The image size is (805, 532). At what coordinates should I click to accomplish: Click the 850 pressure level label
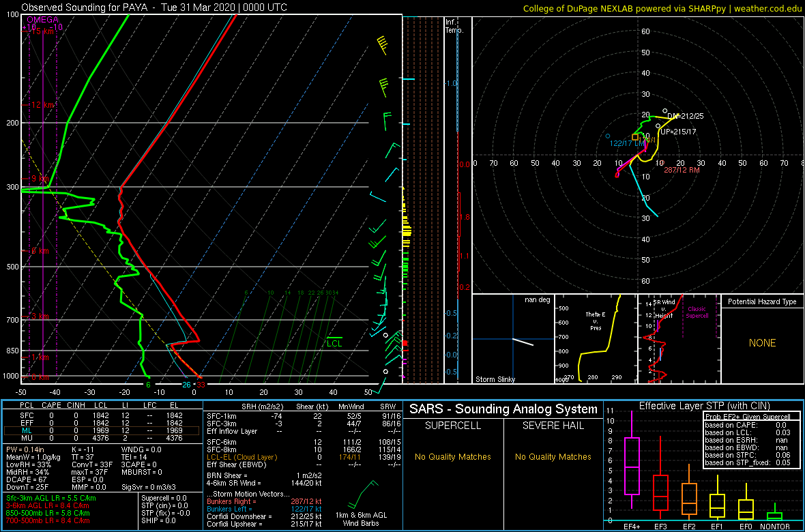click(x=11, y=351)
